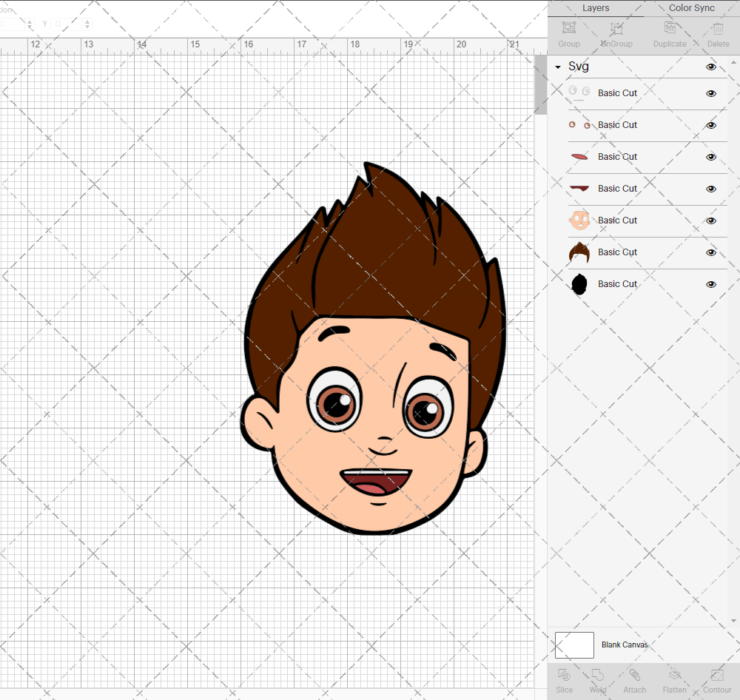Click the Attach tool icon
This screenshot has width=740, height=700.
point(634,675)
